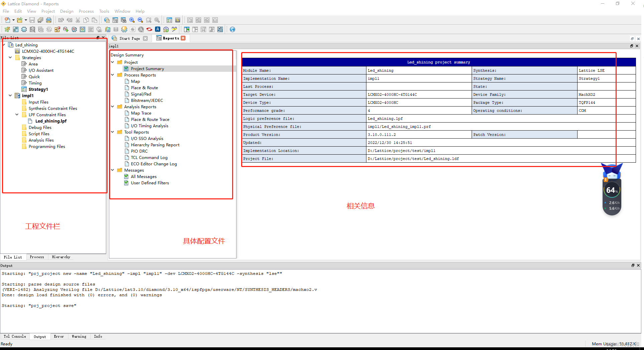Collapse the Messages folder
The width and height of the screenshot is (644, 350).
(113, 170)
